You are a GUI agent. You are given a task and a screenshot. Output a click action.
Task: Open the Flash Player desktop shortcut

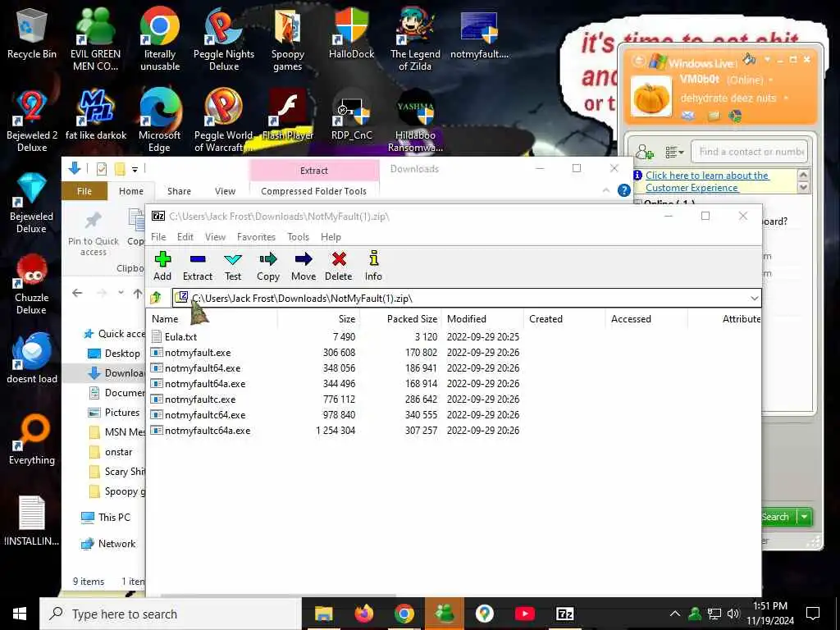pos(288,115)
